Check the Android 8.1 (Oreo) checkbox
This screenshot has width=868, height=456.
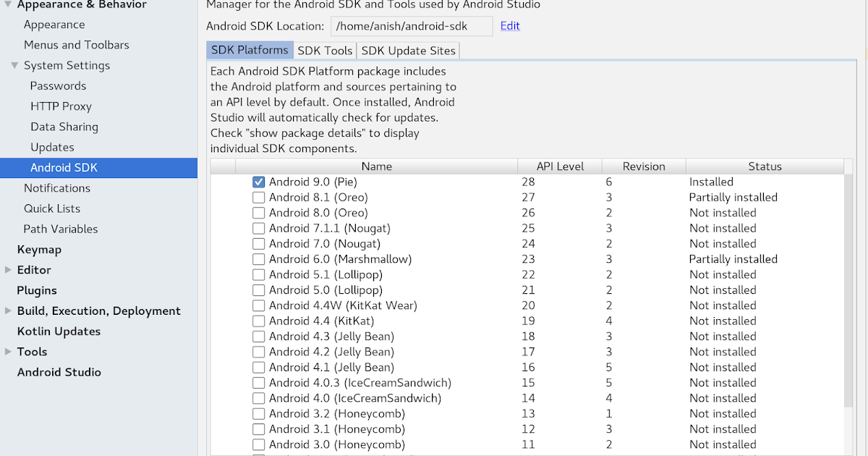tap(258, 198)
